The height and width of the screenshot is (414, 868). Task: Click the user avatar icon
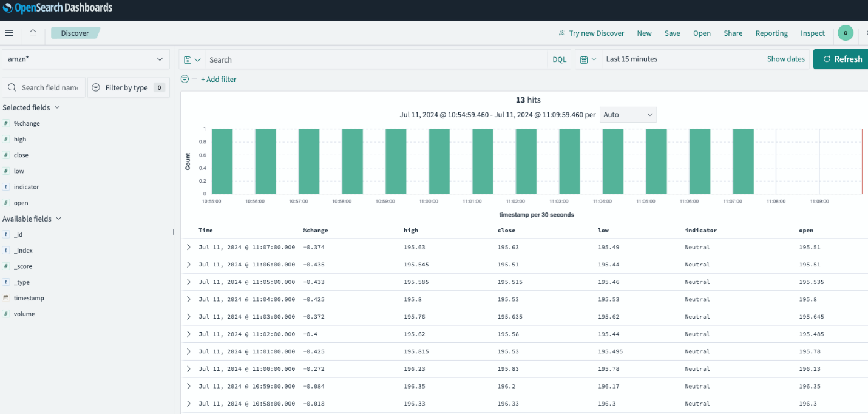(845, 33)
